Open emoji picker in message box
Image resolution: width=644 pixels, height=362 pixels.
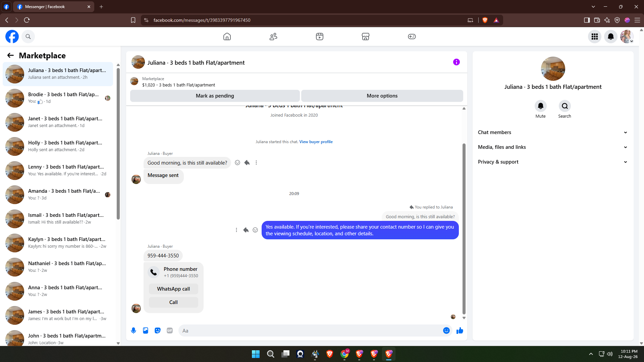point(446,330)
